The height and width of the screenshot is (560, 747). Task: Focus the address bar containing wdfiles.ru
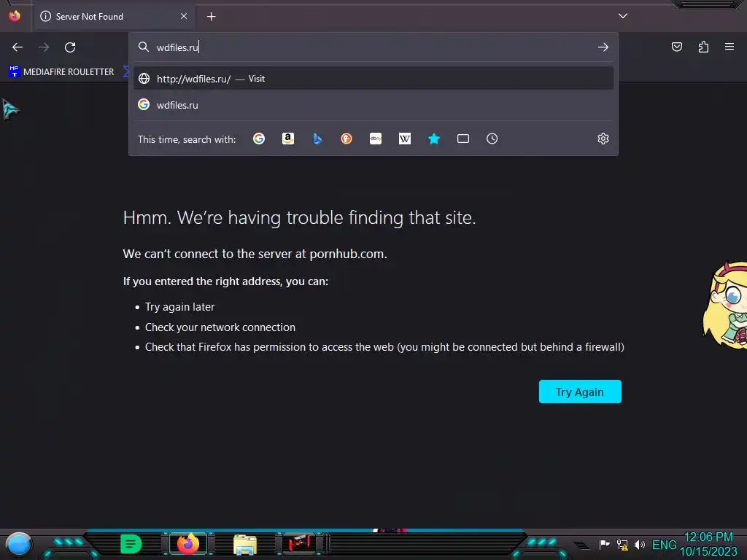[373, 47]
